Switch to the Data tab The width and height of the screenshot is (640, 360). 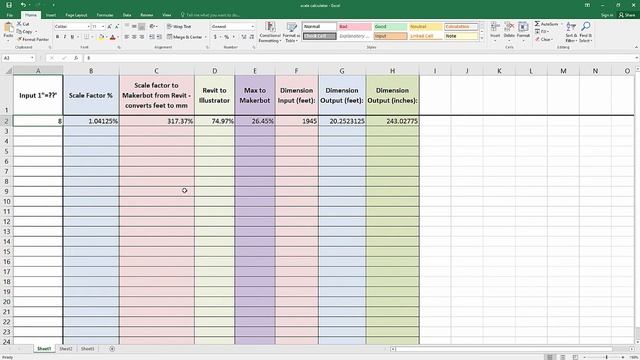tap(127, 15)
